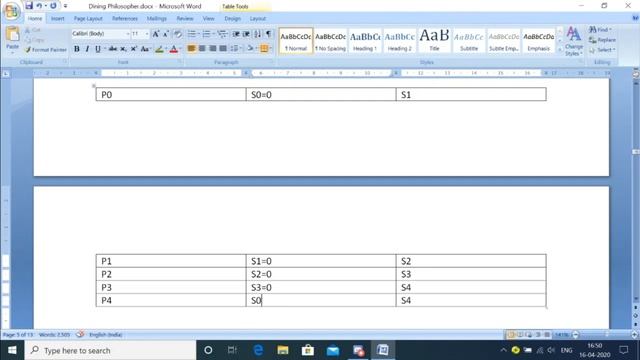Screen dimensions: 640x360
Task: Open the Table Tools Design tab
Action: click(232, 19)
